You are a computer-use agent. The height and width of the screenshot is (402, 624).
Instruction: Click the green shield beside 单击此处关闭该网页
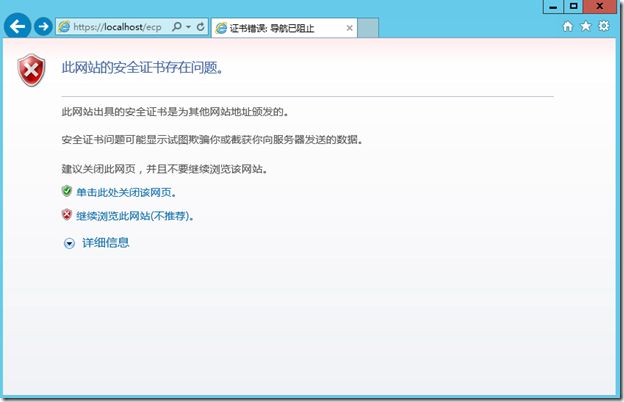pyautogui.click(x=67, y=191)
